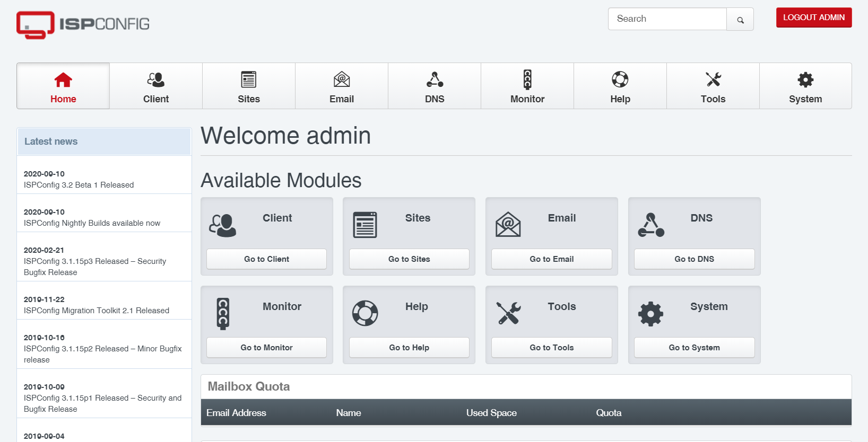Log out with LOGOUT ADMIN button
868x442 pixels.
(814, 17)
